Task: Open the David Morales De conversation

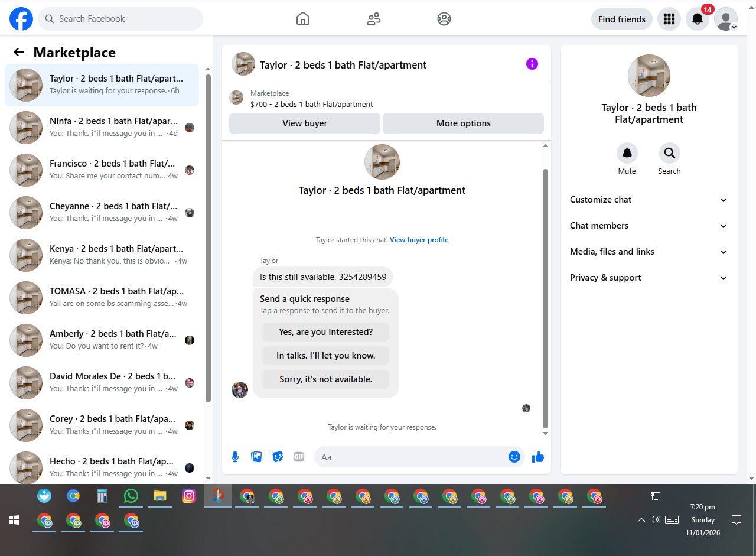Action: (x=102, y=383)
